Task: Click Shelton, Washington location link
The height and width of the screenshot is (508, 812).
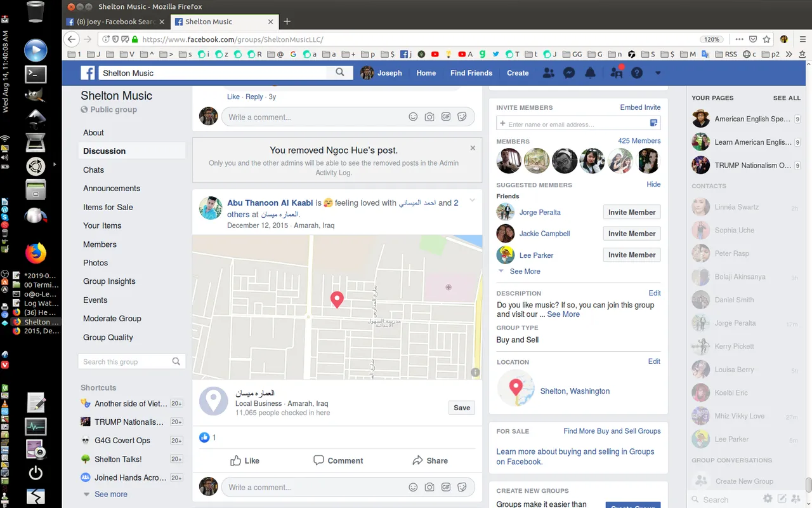Action: pos(575,391)
